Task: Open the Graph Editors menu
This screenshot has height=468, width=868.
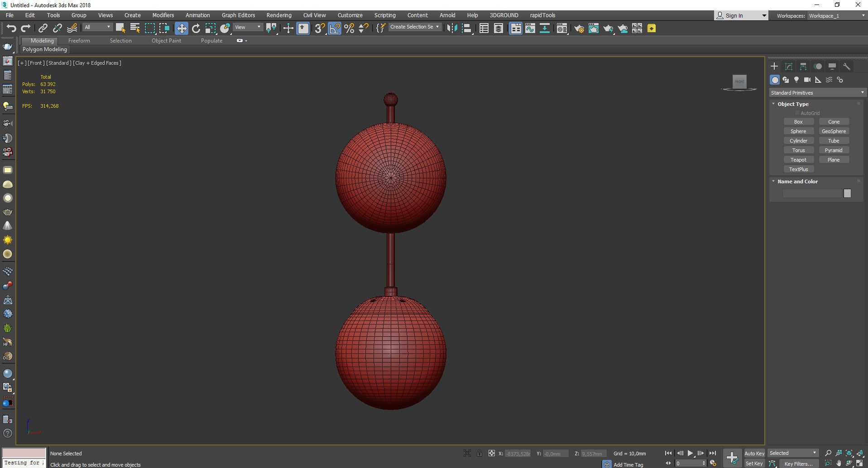Action: click(x=238, y=15)
